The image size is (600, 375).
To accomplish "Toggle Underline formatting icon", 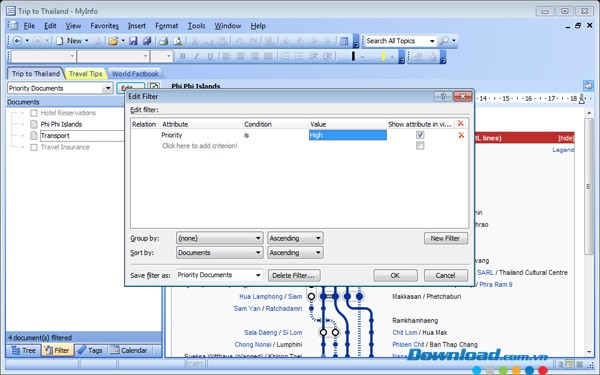I will tap(210, 56).
